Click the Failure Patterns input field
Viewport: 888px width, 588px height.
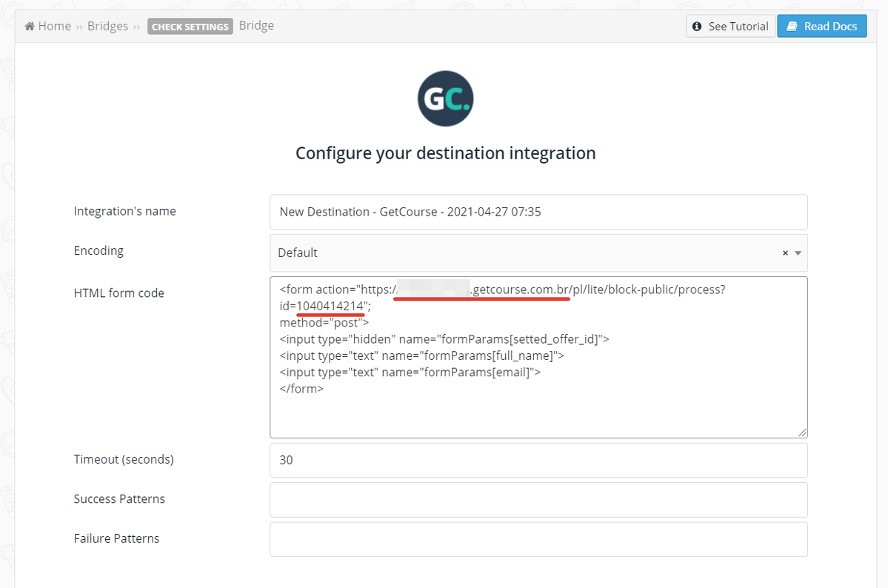point(538,539)
